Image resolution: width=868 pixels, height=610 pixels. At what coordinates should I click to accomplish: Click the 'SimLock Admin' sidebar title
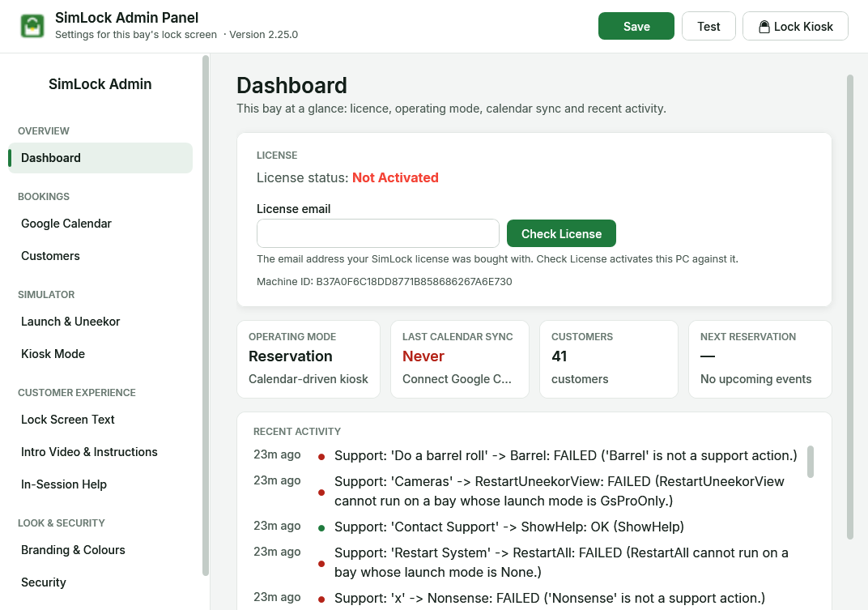coord(100,84)
